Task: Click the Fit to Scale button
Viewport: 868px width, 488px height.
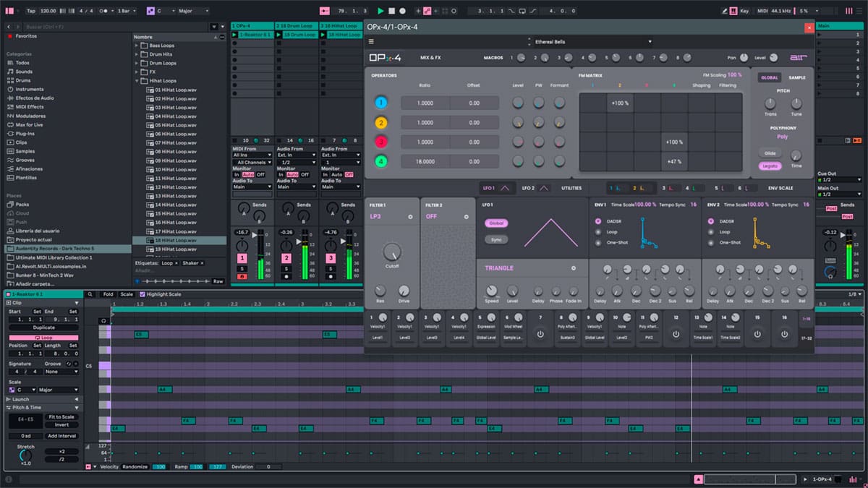Action: click(62, 417)
